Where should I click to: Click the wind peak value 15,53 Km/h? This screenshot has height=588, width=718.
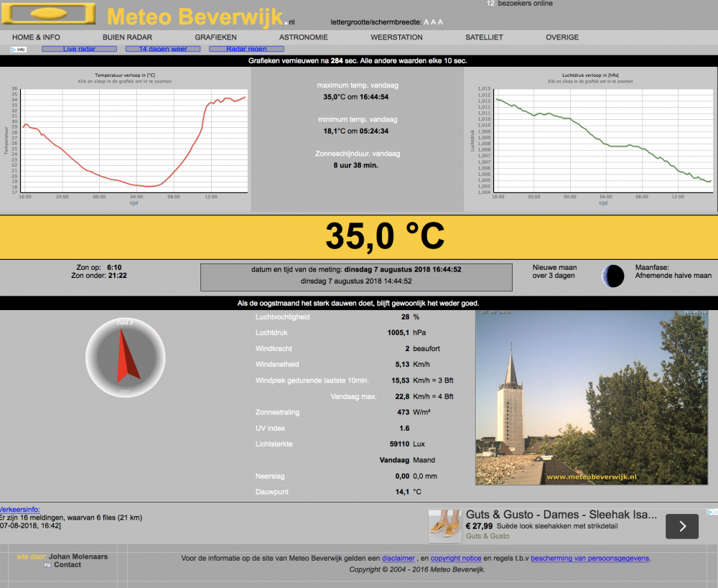(x=422, y=381)
